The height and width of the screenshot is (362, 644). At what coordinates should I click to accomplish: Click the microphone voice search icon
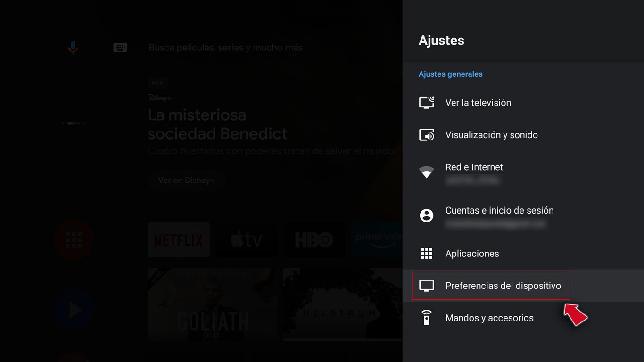point(73,48)
